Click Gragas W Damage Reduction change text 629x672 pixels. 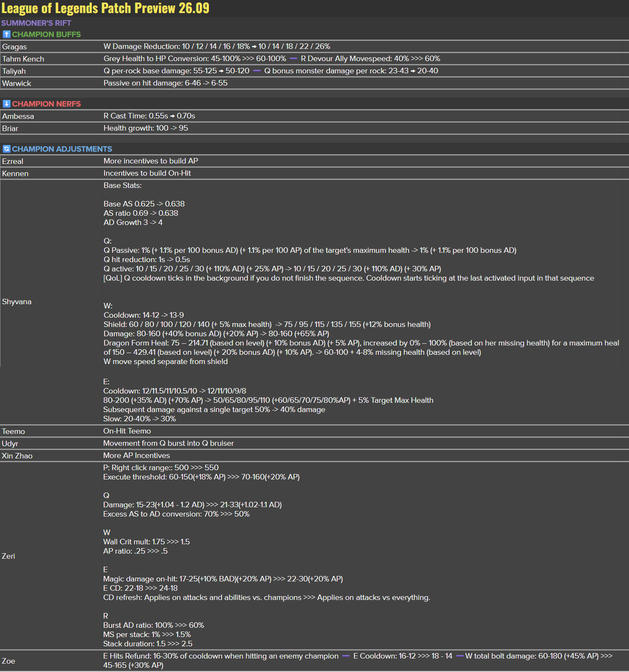click(217, 46)
